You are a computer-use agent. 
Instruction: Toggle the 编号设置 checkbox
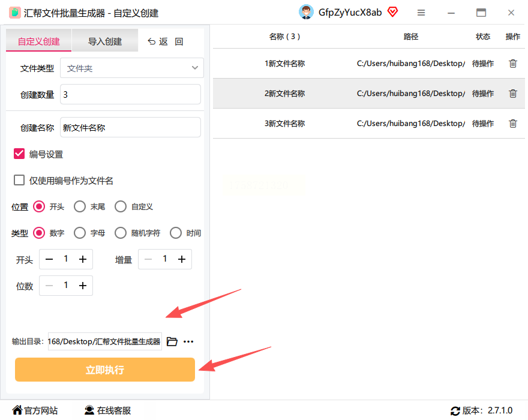[19, 154]
